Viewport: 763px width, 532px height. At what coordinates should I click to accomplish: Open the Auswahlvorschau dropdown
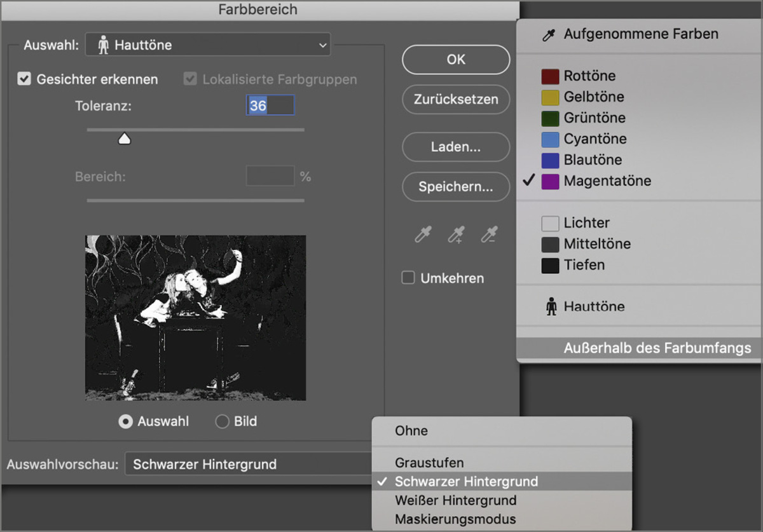(x=248, y=465)
